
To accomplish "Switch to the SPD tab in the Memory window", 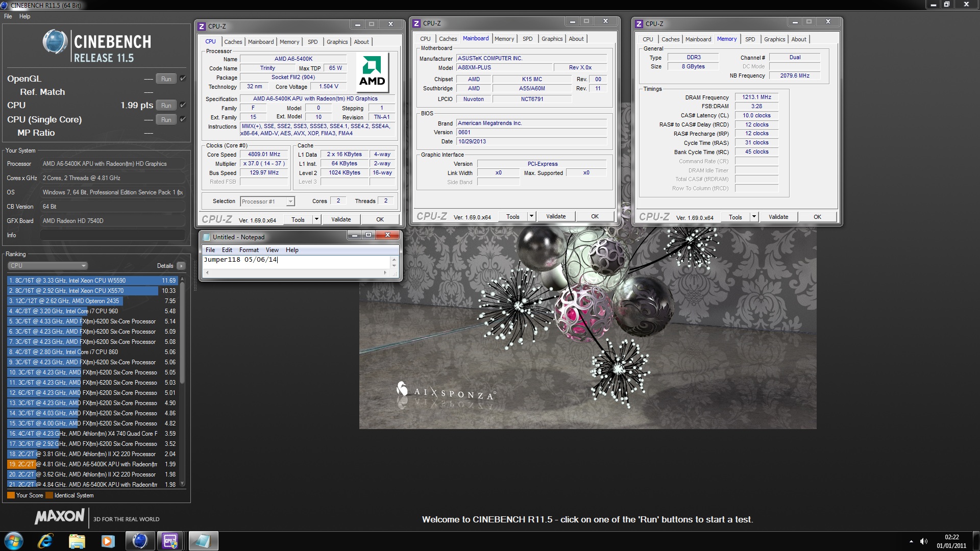I will [750, 39].
